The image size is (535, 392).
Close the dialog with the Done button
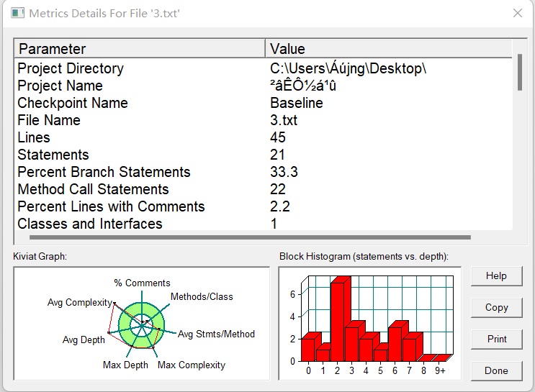click(496, 370)
